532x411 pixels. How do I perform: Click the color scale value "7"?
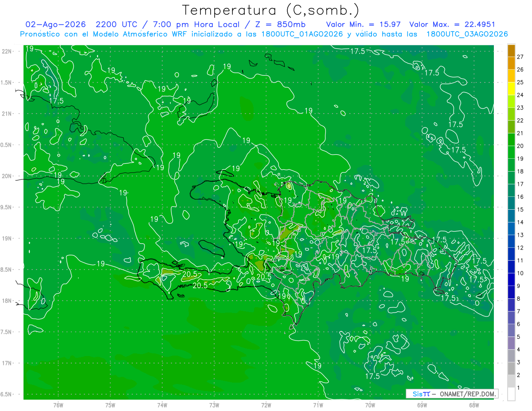(x=519, y=312)
